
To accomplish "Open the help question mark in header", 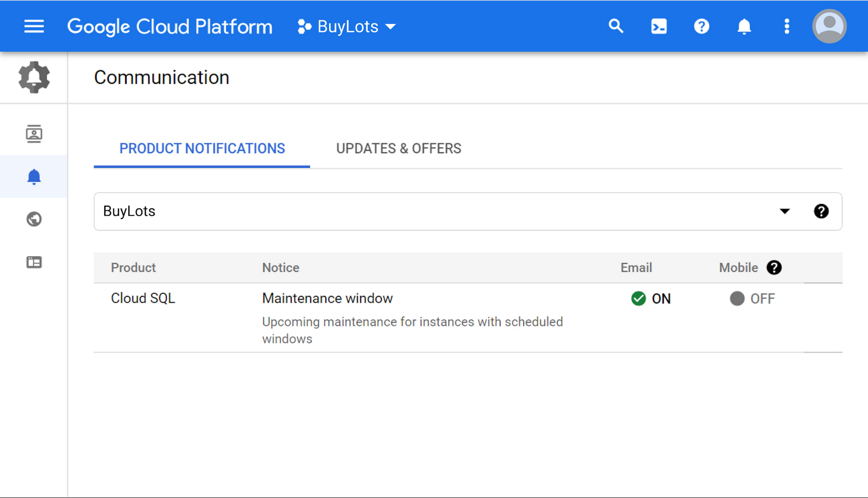I will 701,26.
